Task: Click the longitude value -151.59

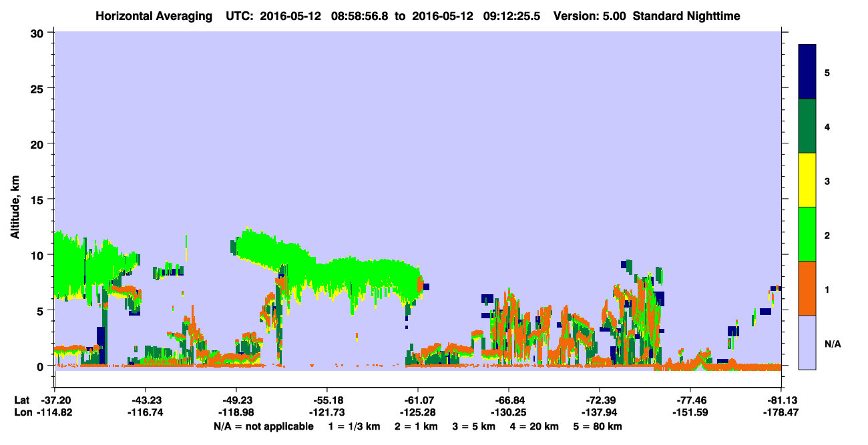Action: tap(690, 412)
